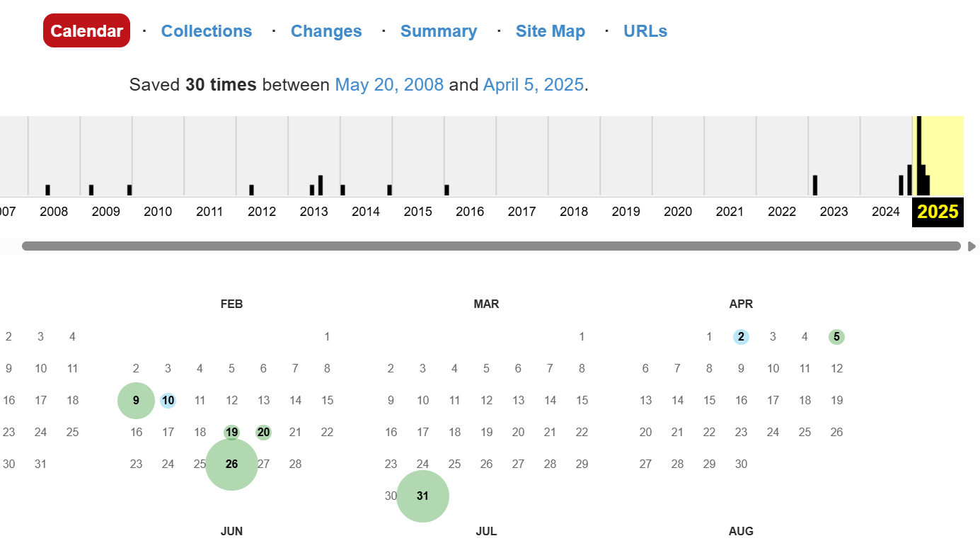Go to the Summary tab
Screen dimensions: 980x548
pos(439,31)
